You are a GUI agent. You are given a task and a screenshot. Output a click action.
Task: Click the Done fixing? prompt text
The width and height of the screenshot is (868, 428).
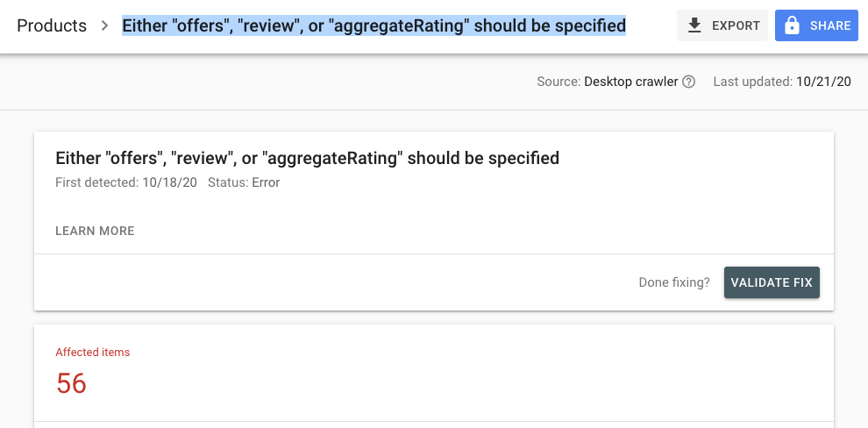(x=674, y=282)
